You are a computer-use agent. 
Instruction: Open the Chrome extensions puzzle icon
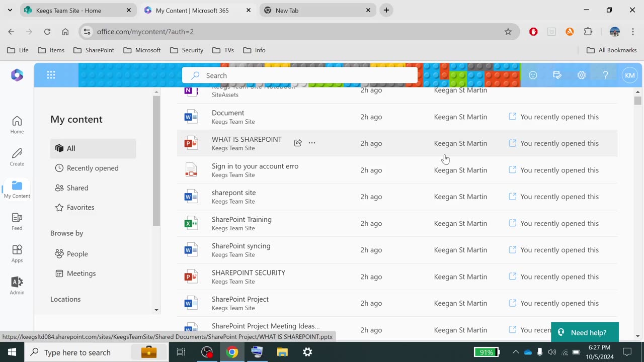(588, 32)
